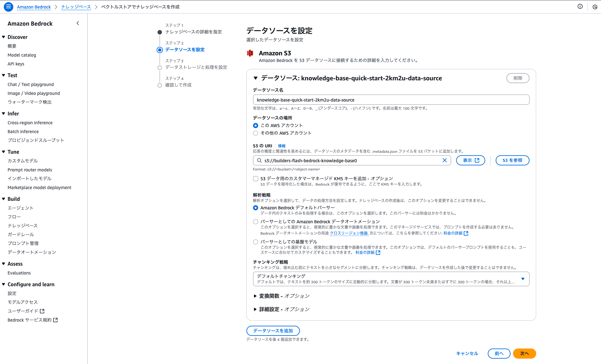
Task: Select その他の AWS アカウント radio button
Action: [x=256, y=133]
